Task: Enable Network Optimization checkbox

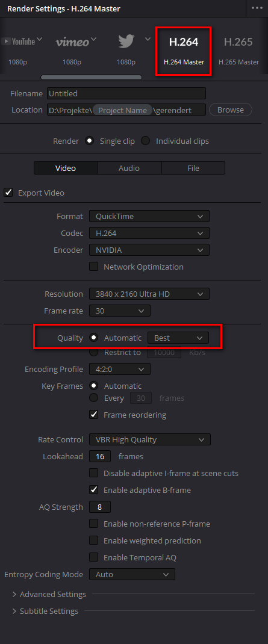Action: point(94,267)
